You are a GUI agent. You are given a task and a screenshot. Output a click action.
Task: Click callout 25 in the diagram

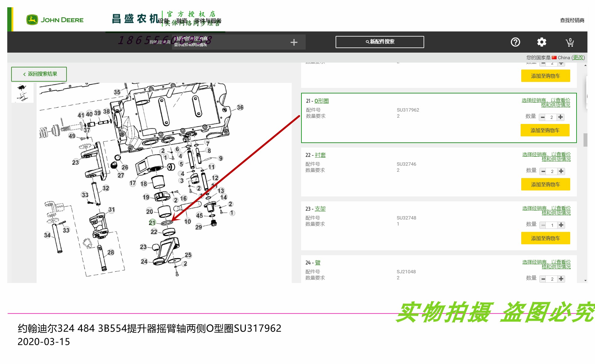coord(188,255)
